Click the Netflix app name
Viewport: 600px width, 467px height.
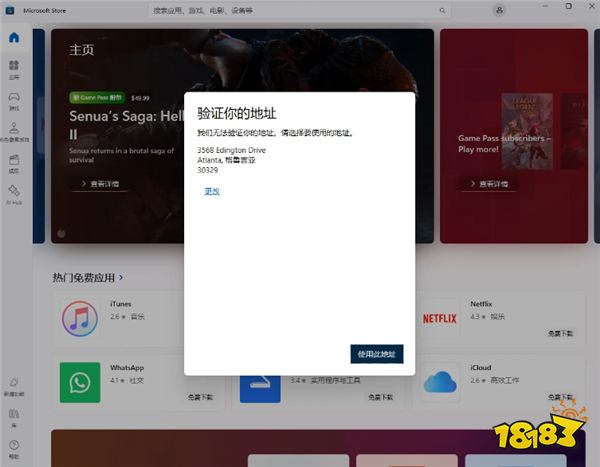pos(481,304)
